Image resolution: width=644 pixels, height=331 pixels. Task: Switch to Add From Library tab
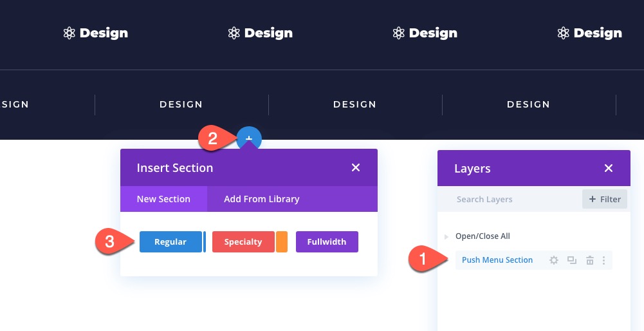pyautogui.click(x=262, y=199)
